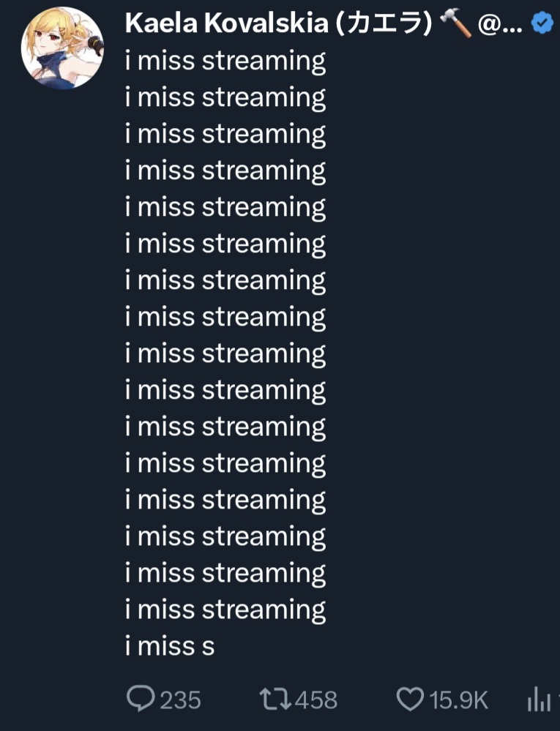Screen dimensions: 560x731
Task: Click the 15.9K likes count
Action: tap(458, 700)
